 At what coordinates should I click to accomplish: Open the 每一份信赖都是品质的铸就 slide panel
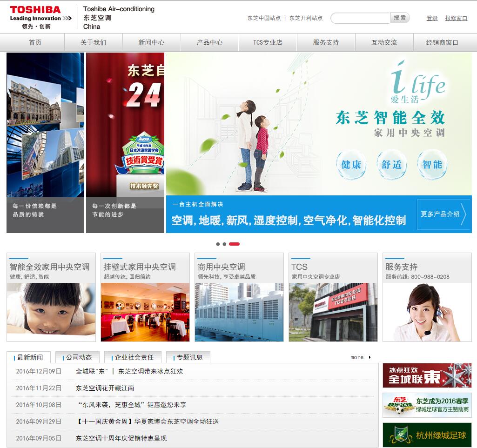pyautogui.click(x=45, y=143)
